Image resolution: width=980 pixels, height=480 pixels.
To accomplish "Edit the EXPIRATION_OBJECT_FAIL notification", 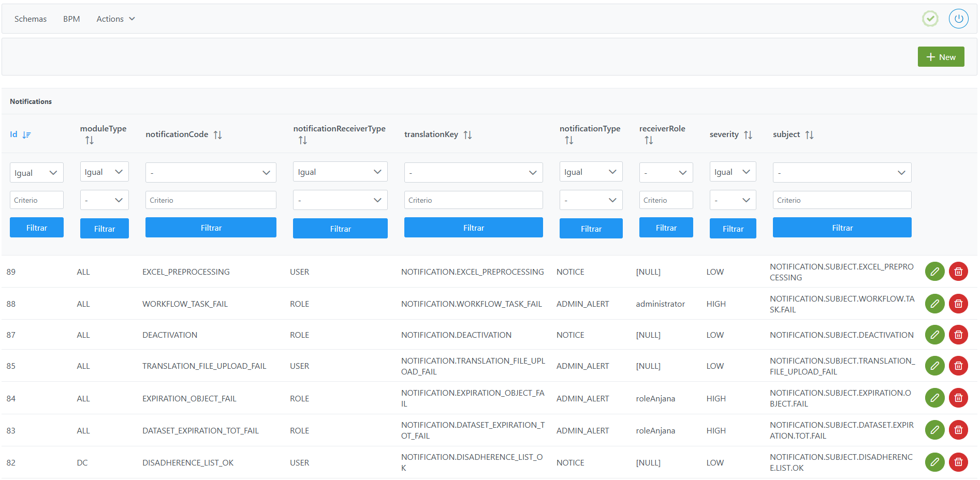I will coord(934,398).
